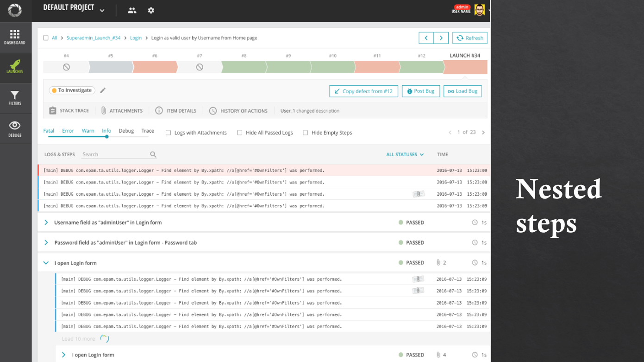Click the pencil icon next to To Investigate
This screenshot has height=362, width=644.
pos(102,90)
